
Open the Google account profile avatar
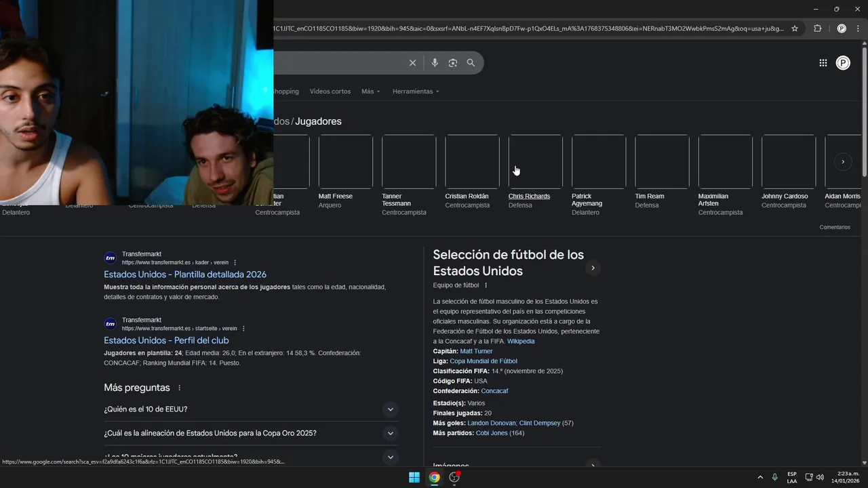[843, 63]
